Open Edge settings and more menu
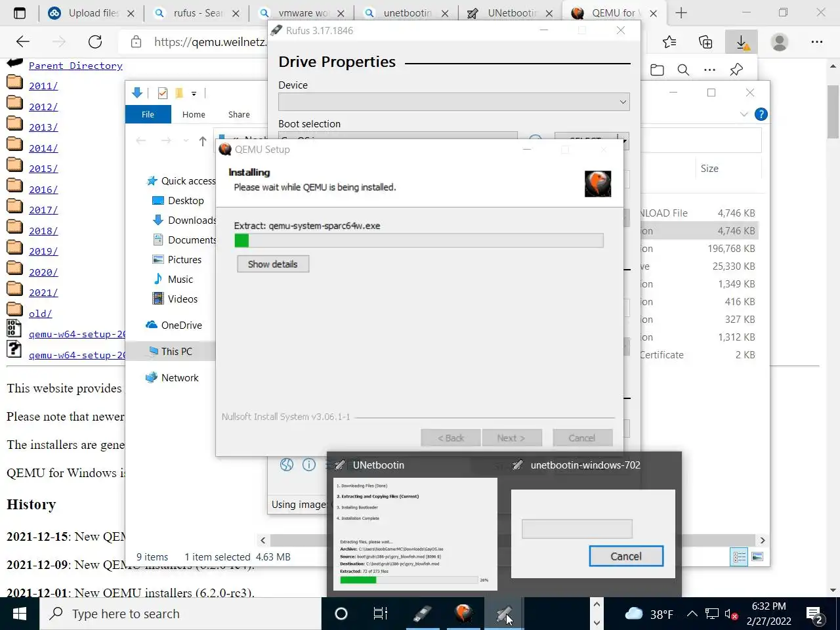 click(816, 42)
